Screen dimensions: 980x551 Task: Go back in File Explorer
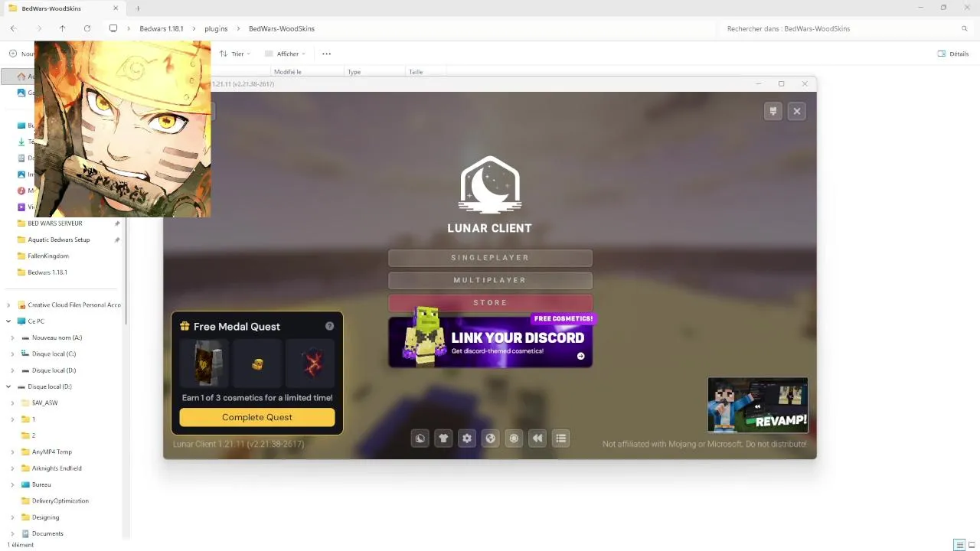click(13, 28)
